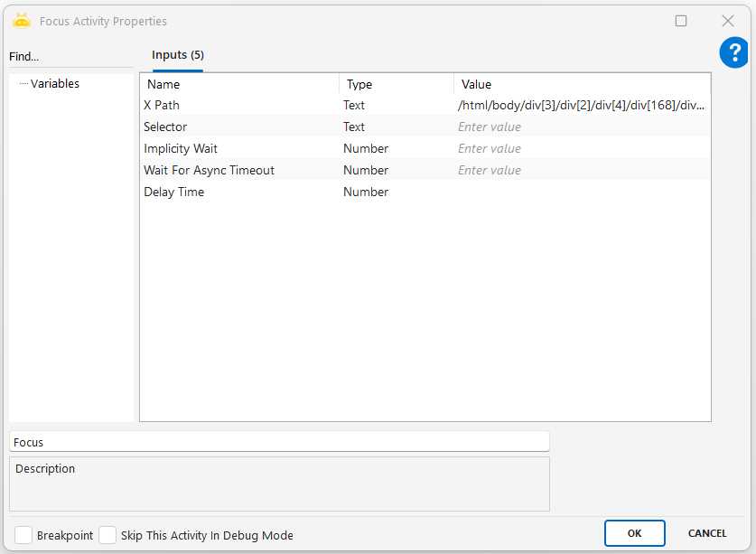
Task: Switch to the Inputs (5) tab
Action: tap(177, 55)
